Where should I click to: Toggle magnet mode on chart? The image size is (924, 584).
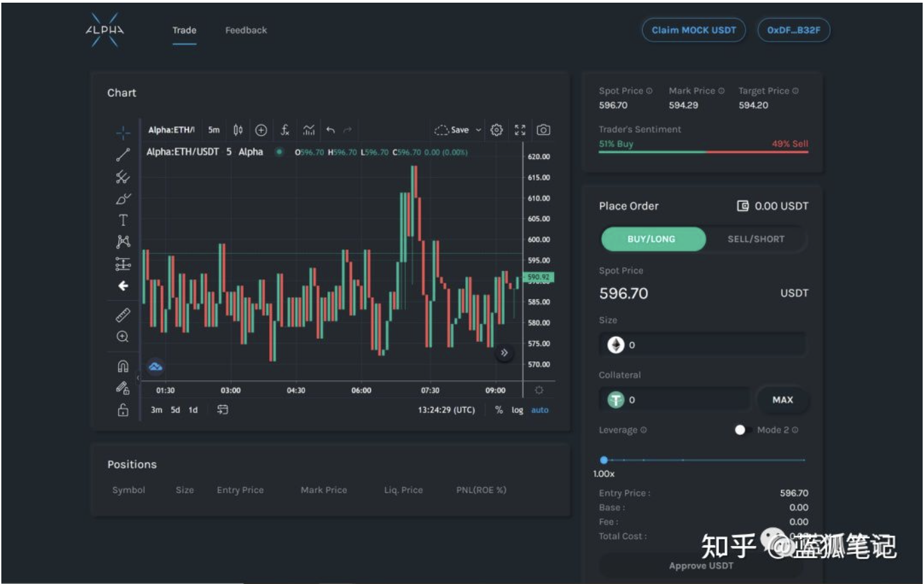tap(123, 366)
